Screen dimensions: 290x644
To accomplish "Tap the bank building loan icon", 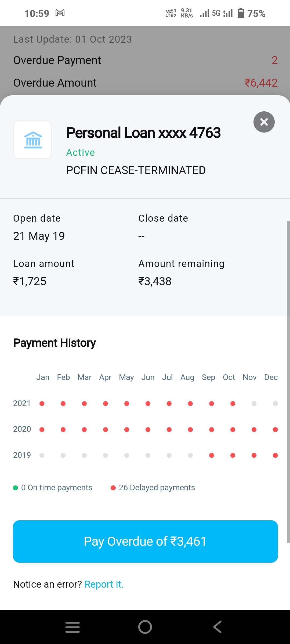I will [33, 140].
